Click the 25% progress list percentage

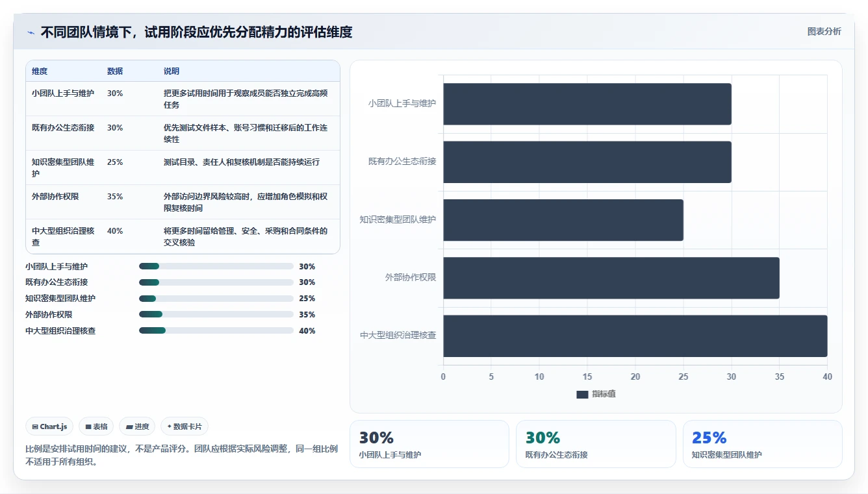click(307, 299)
